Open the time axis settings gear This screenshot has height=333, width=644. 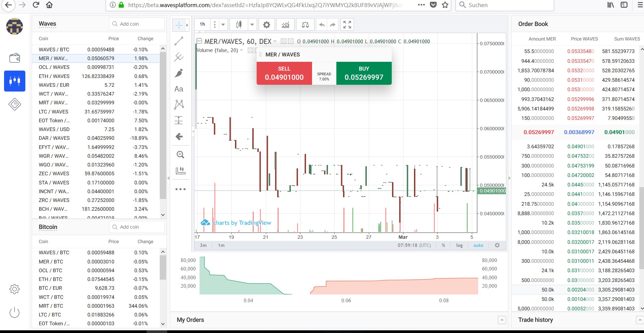[497, 245]
